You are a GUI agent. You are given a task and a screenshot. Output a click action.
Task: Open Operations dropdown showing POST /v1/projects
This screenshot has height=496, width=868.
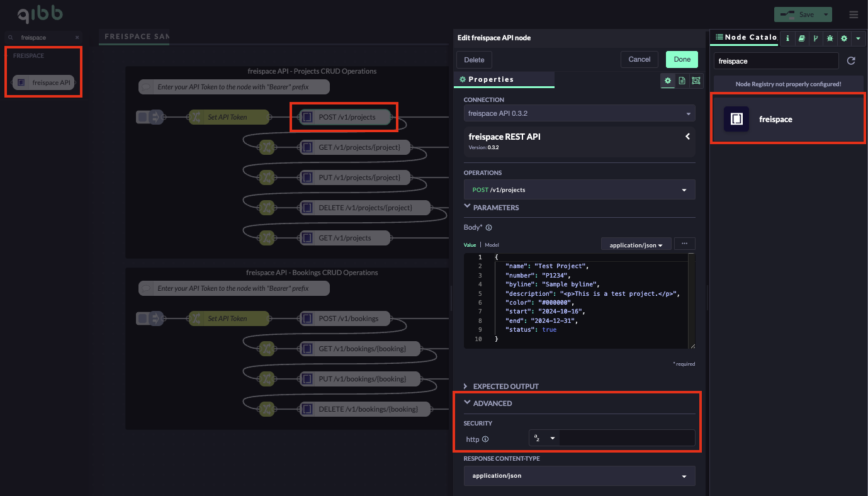579,189
